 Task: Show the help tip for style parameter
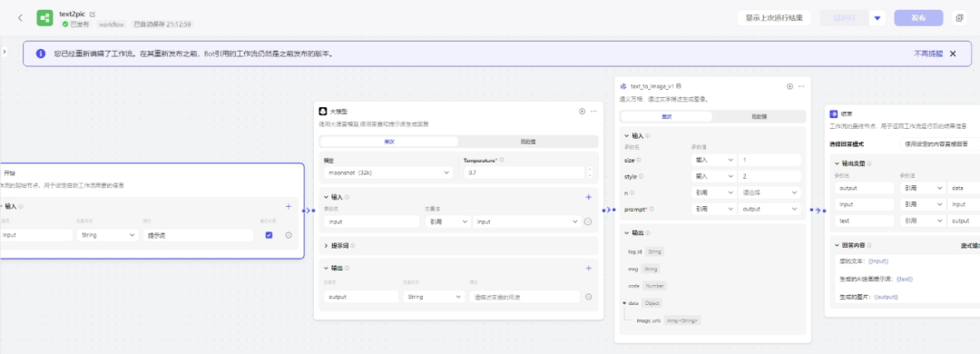641,176
